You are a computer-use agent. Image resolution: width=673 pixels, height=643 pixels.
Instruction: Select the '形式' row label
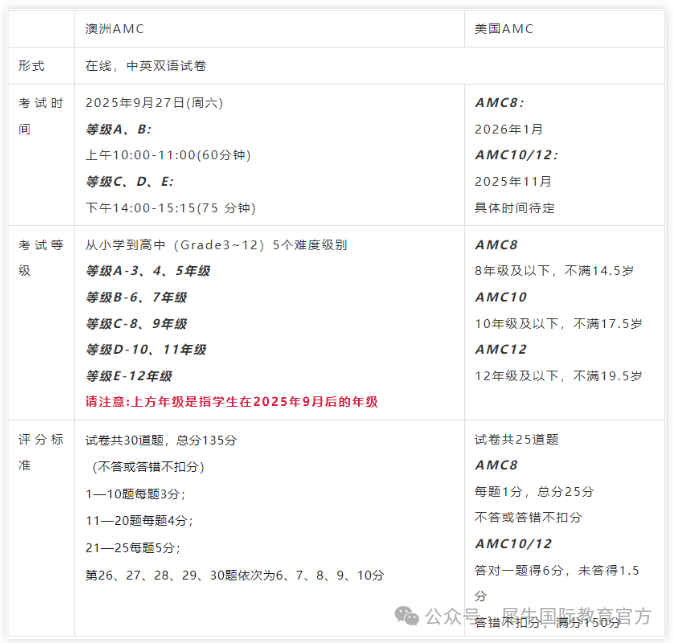coord(31,66)
